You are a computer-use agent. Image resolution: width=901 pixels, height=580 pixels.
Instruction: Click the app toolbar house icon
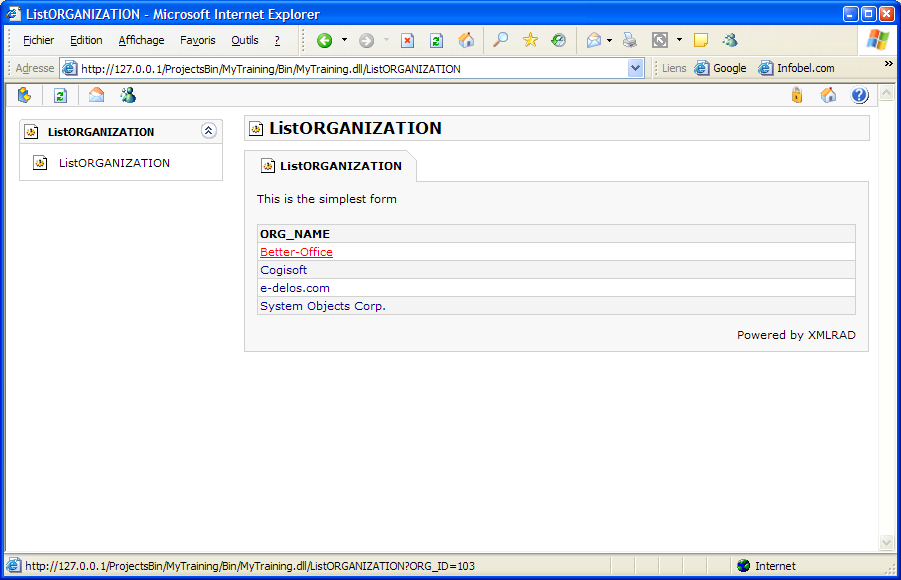click(828, 95)
